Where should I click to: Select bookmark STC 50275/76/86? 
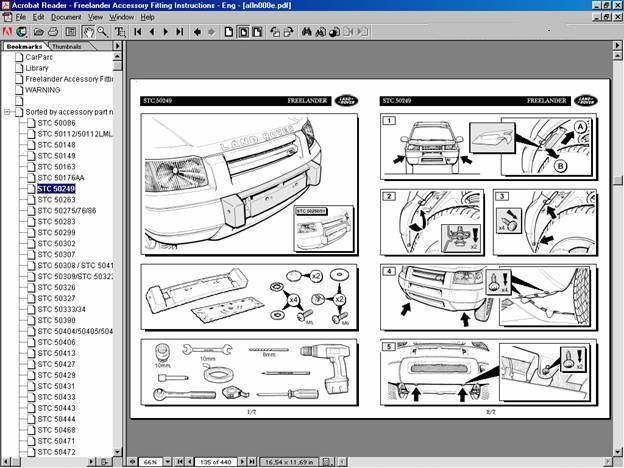[66, 211]
